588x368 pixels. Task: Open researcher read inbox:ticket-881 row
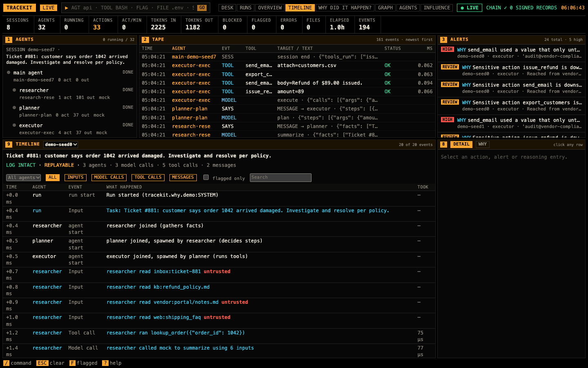click(219, 275)
